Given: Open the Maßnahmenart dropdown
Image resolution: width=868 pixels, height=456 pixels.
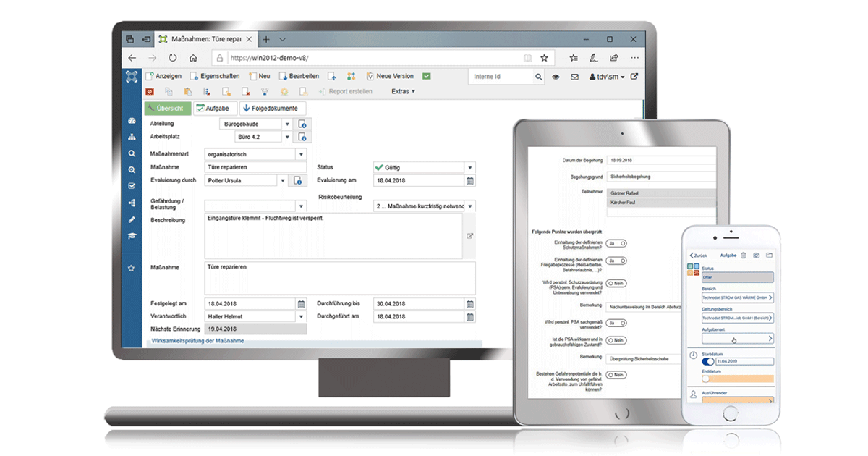Looking at the screenshot, I should (x=301, y=154).
